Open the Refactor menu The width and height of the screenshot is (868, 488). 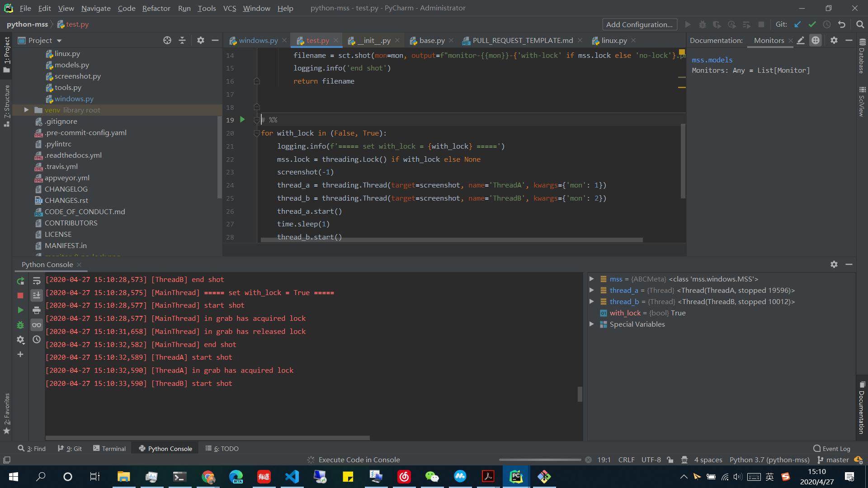pos(156,8)
